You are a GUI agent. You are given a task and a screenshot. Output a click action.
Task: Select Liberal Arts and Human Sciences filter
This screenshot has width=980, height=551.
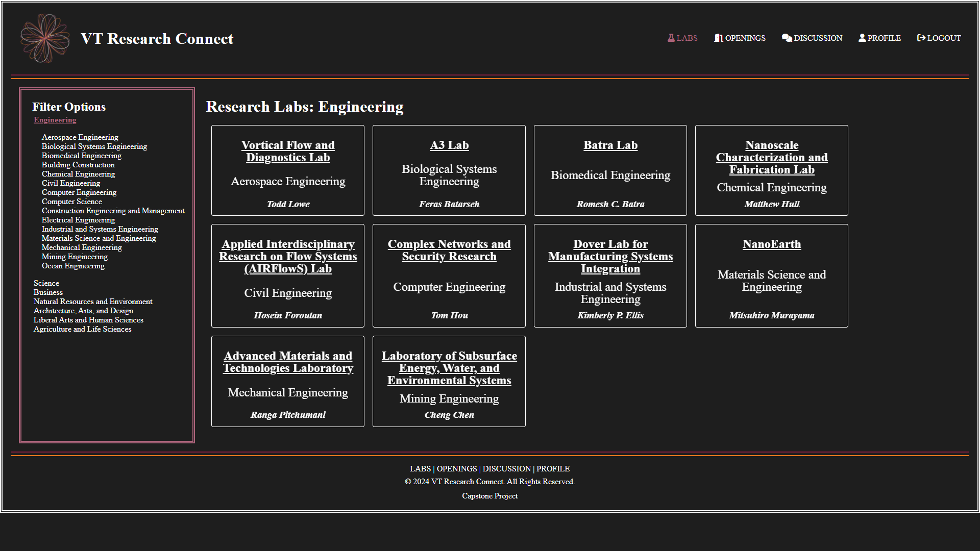tap(88, 320)
